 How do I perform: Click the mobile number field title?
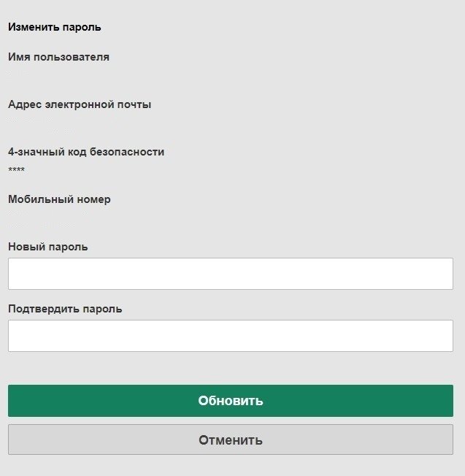pyautogui.click(x=59, y=199)
